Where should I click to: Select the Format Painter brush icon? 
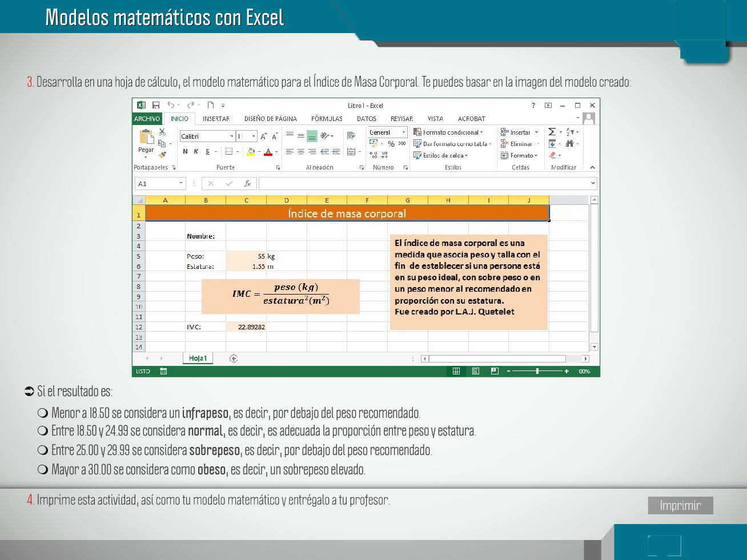click(162, 155)
